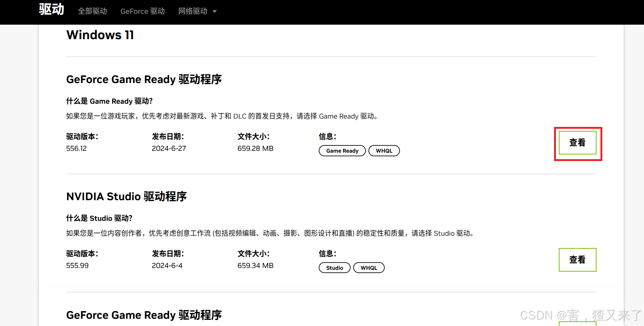Click the NVIDIA Studio 驱动程序 heading
Viewport: 644px width, 326px height.
pyautogui.click(x=127, y=197)
